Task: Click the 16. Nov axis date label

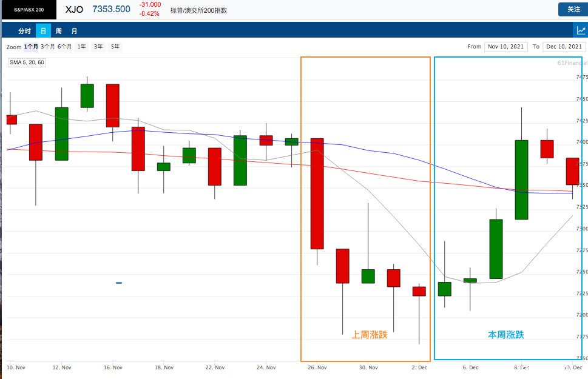Action: click(113, 367)
